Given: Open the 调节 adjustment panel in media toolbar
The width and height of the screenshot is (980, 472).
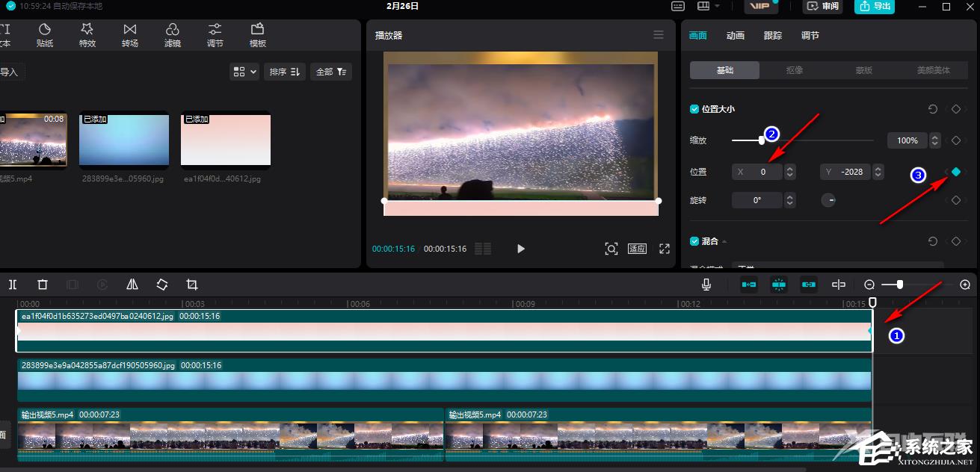Looking at the screenshot, I should tap(215, 34).
